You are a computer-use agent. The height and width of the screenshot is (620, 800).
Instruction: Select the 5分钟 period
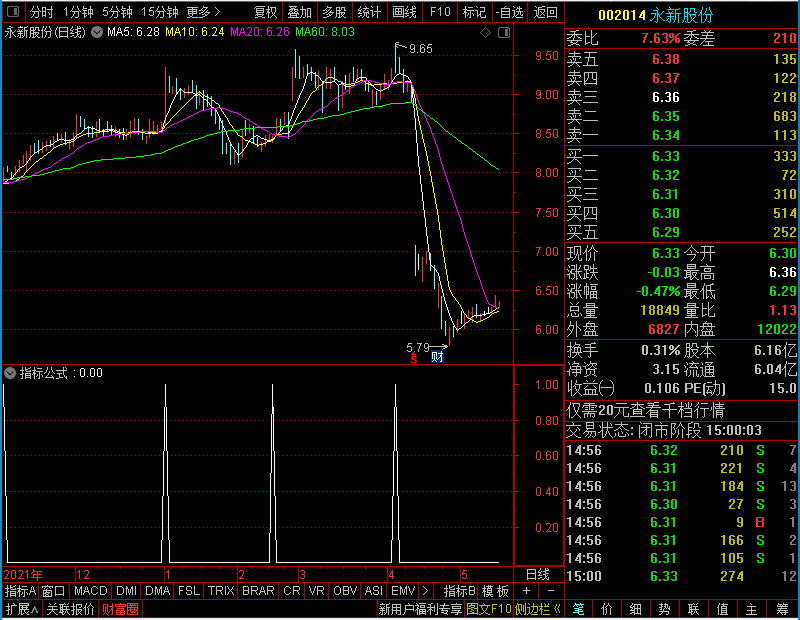coord(117,12)
